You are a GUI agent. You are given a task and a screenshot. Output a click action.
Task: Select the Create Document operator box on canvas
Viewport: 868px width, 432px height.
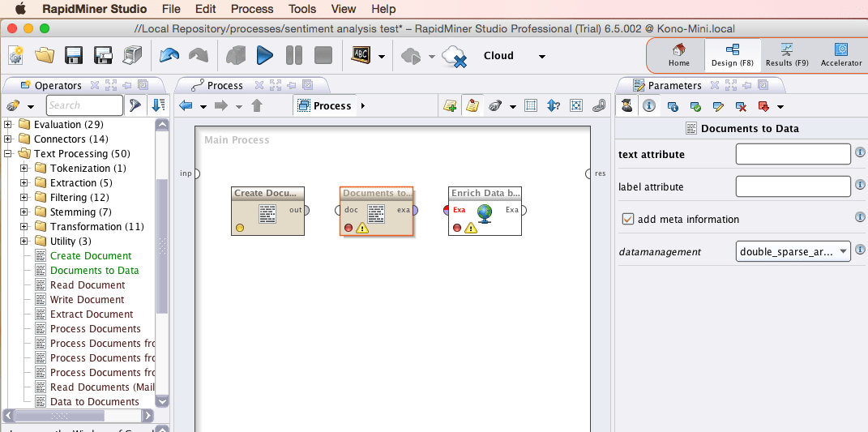tap(268, 211)
